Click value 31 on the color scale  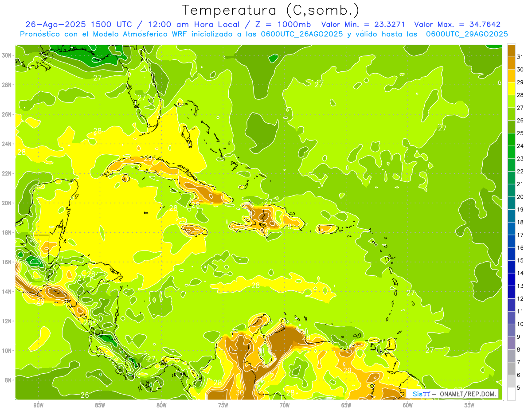520,57
